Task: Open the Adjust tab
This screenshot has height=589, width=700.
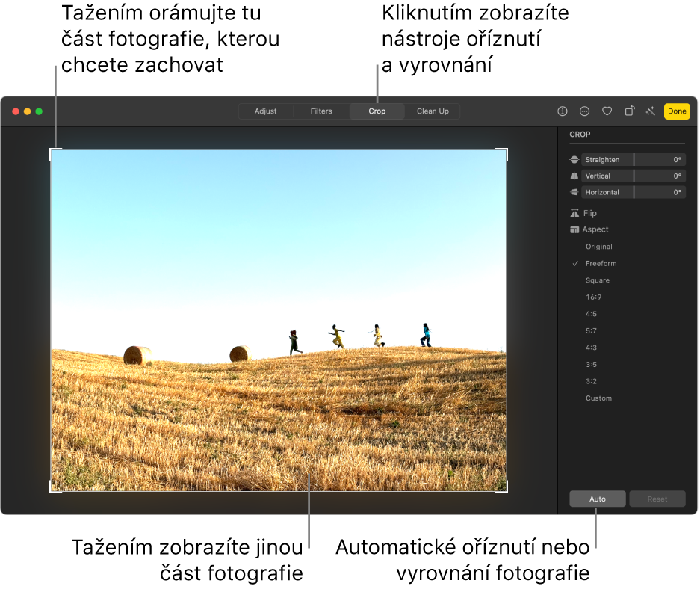Action: (266, 111)
